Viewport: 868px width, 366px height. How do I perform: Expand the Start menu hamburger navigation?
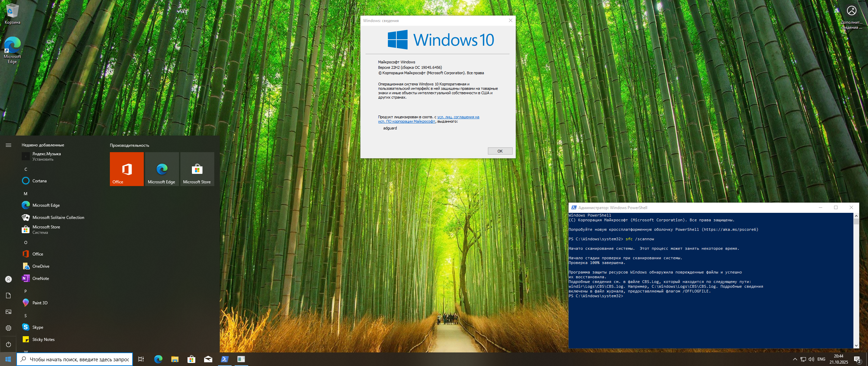[8, 145]
